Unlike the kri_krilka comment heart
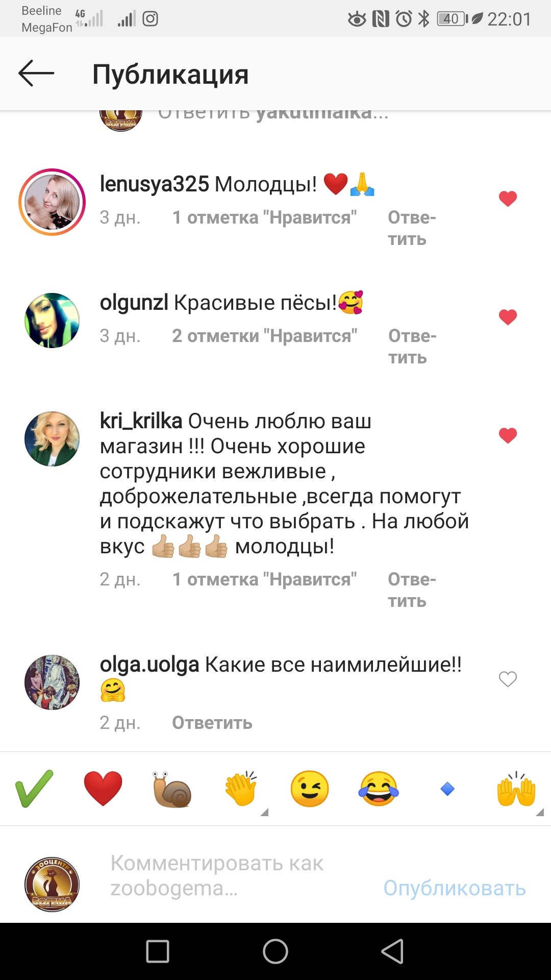This screenshot has height=980, width=551. [x=508, y=435]
